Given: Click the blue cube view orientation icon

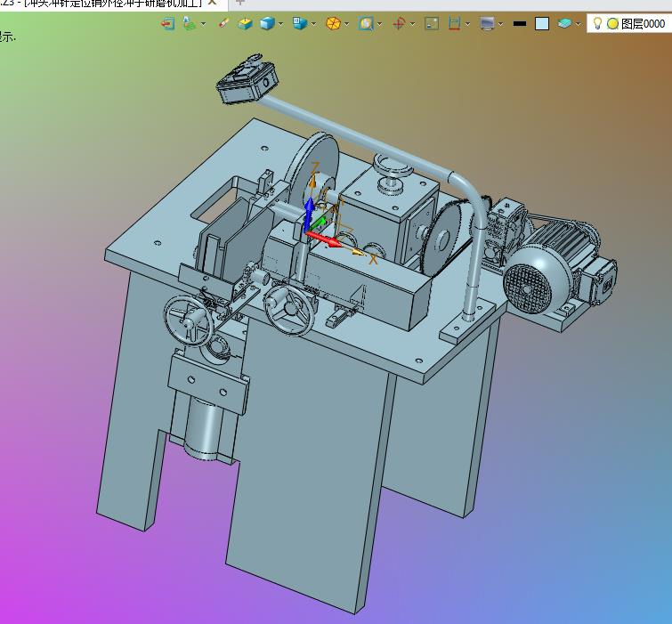Looking at the screenshot, I should click(x=300, y=23).
